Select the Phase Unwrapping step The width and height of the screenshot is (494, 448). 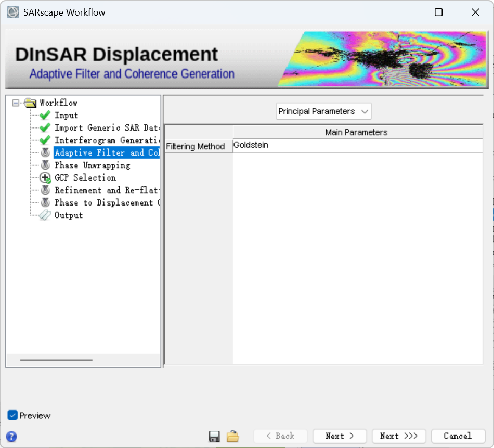(x=93, y=165)
